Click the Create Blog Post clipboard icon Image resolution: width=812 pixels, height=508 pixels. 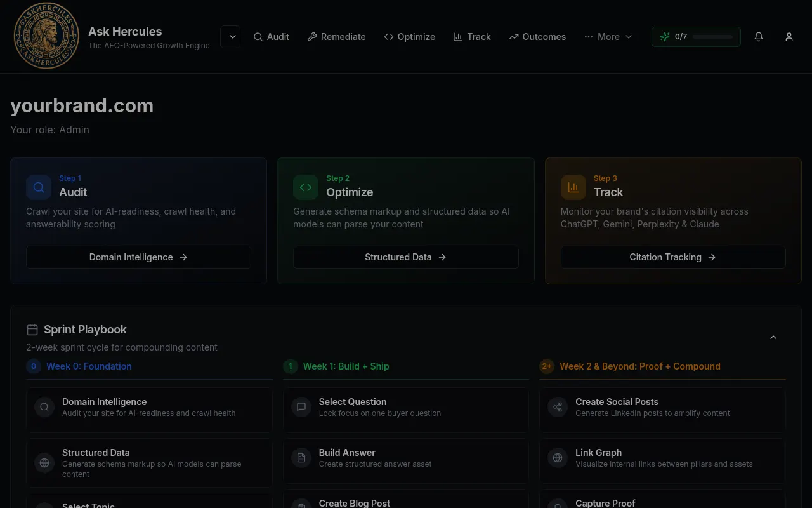coord(301,505)
